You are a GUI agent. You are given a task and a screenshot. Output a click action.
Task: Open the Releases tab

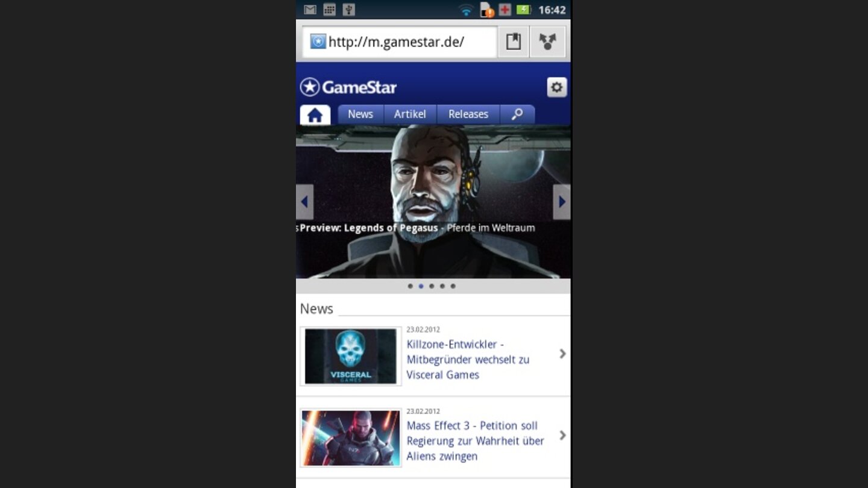pyautogui.click(x=468, y=114)
